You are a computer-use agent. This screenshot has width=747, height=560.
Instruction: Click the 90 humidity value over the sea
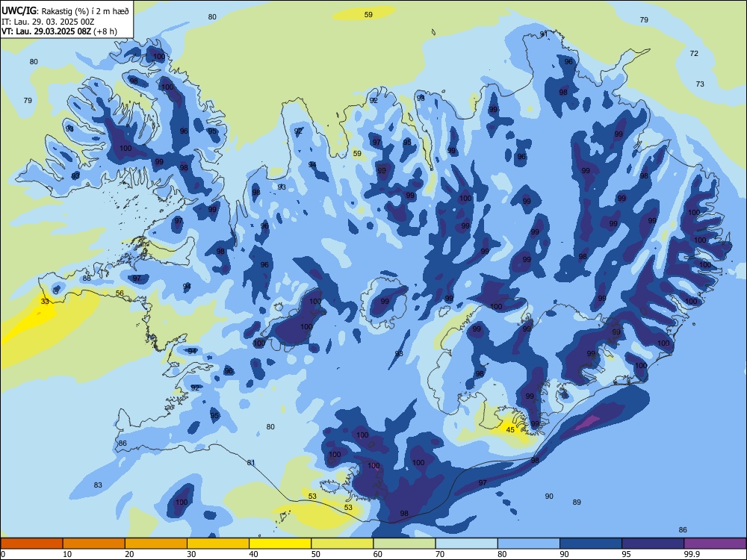pyautogui.click(x=549, y=497)
